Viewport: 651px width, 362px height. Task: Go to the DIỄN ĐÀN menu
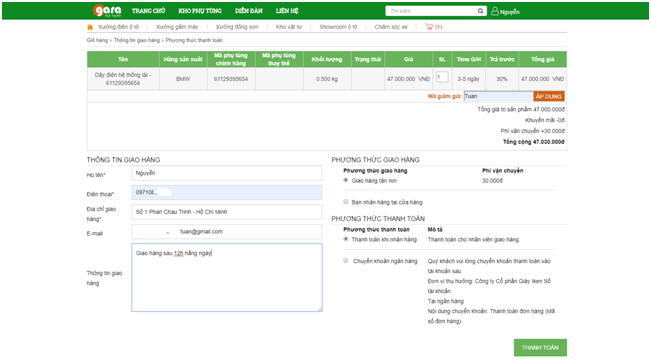[249, 11]
